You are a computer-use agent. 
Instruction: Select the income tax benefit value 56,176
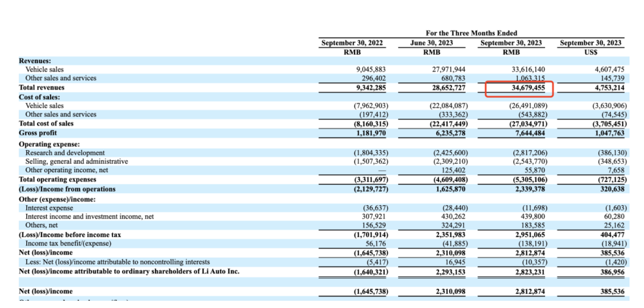coord(376,244)
